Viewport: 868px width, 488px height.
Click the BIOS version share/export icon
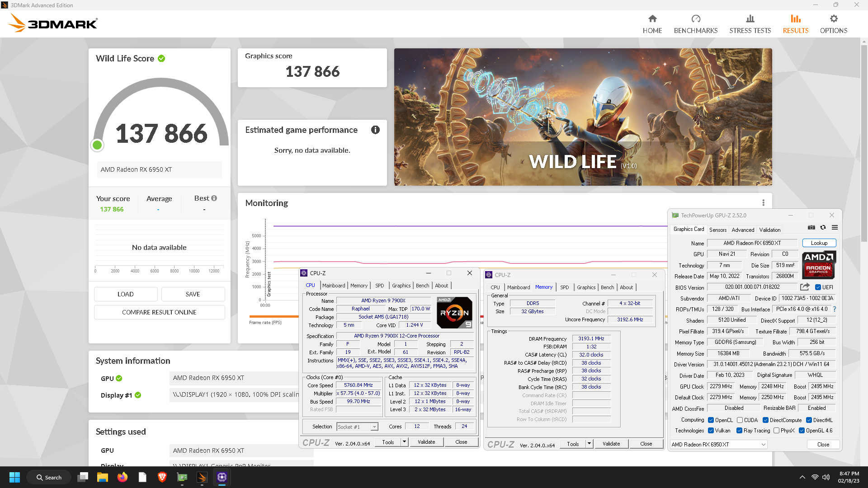pyautogui.click(x=805, y=287)
